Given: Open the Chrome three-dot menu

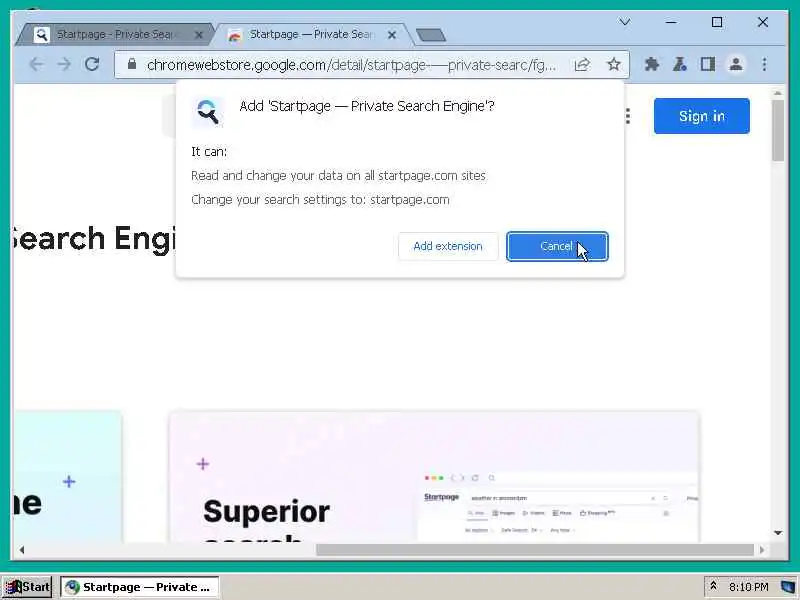Looking at the screenshot, I should [x=764, y=64].
